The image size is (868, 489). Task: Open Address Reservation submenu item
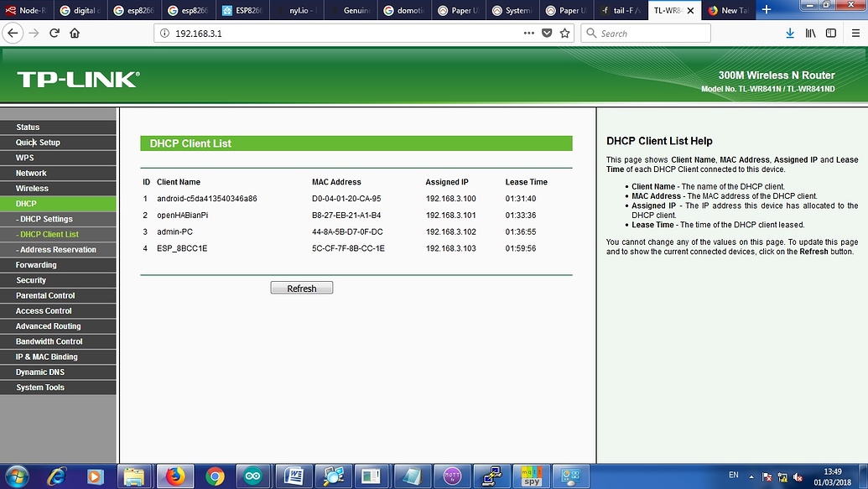coord(57,250)
